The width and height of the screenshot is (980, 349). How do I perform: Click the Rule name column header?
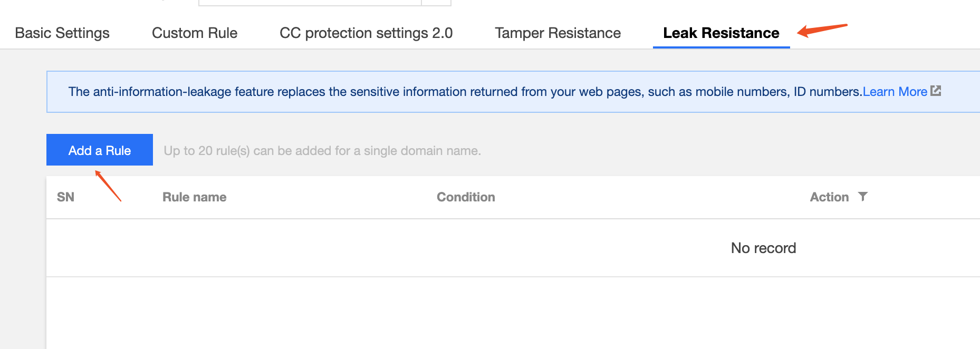coord(195,197)
